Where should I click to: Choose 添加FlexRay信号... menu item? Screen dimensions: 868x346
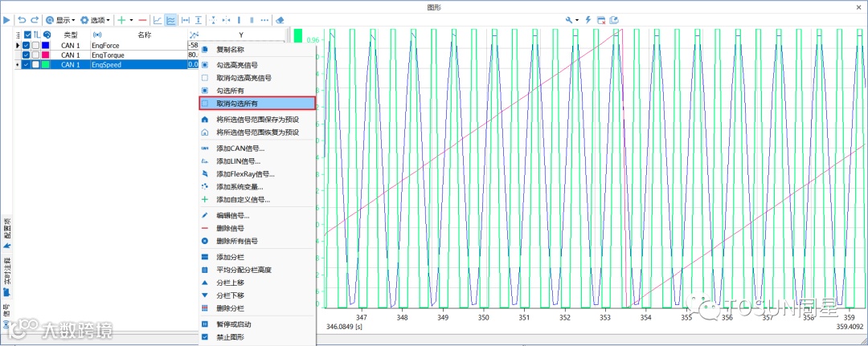257,173
